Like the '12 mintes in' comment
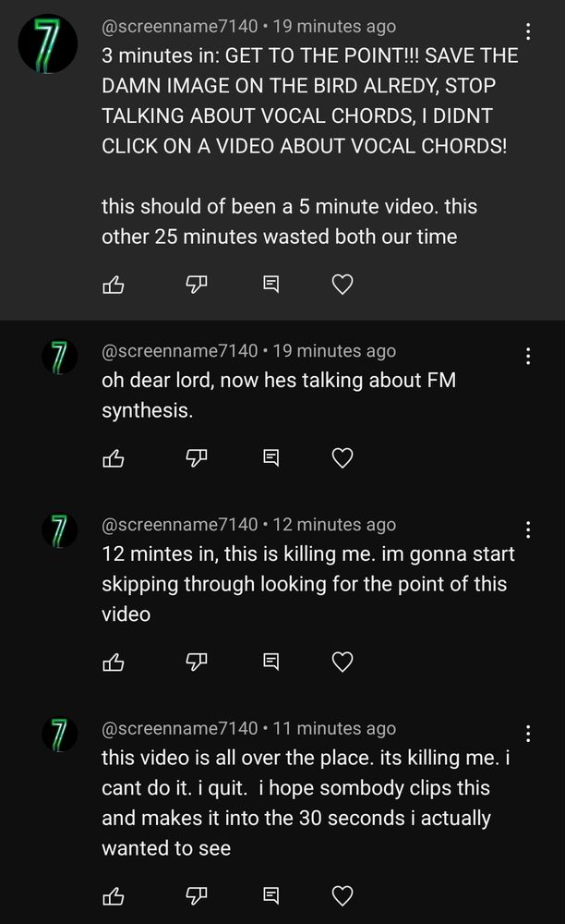The width and height of the screenshot is (565, 924). pos(113,663)
